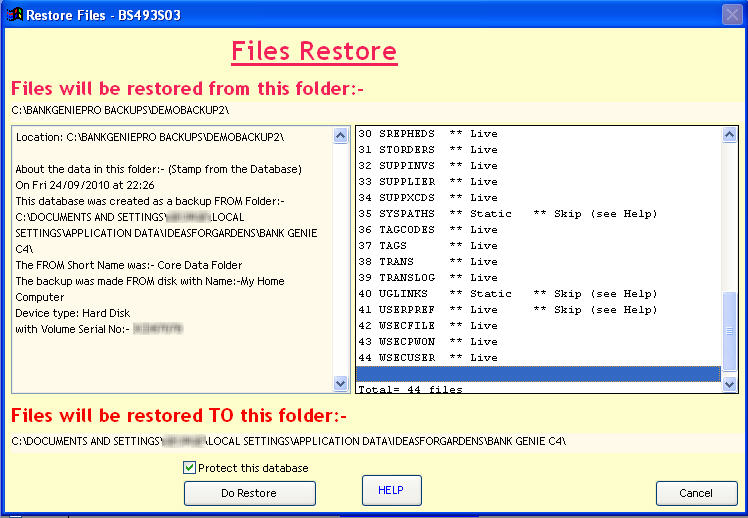
Task: Open the HELP button
Action: coord(392,490)
